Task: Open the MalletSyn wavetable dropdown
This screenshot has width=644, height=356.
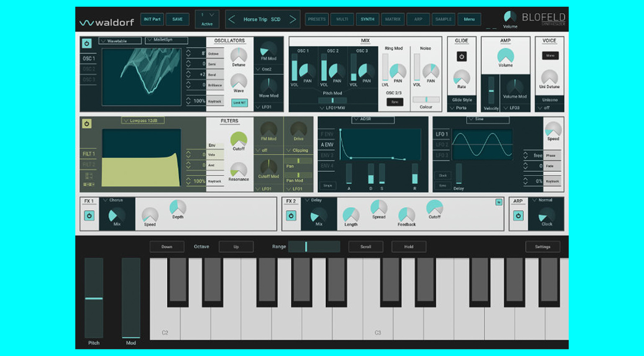Action: [166, 40]
